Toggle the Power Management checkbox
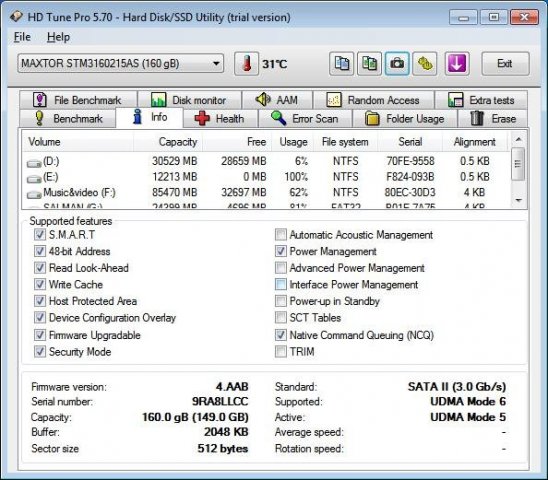The image size is (548, 480). [281, 251]
